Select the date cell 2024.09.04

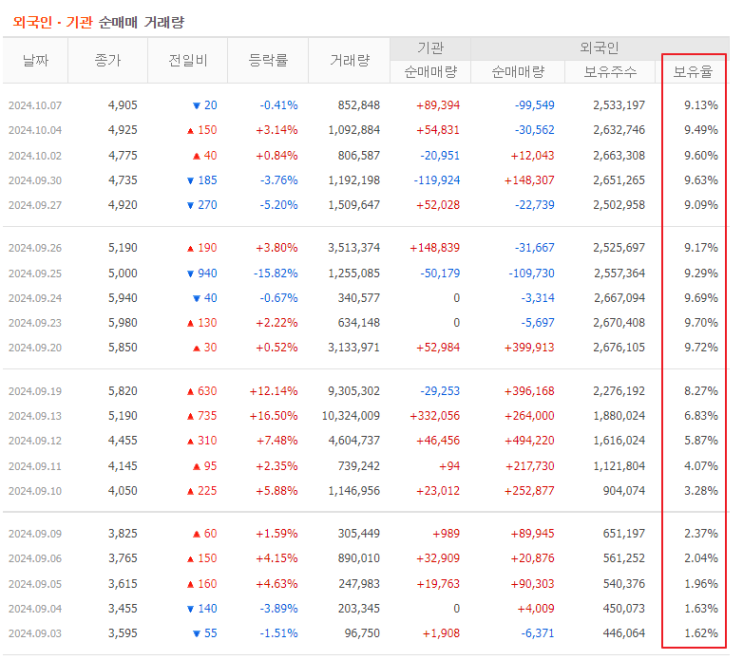point(35,608)
